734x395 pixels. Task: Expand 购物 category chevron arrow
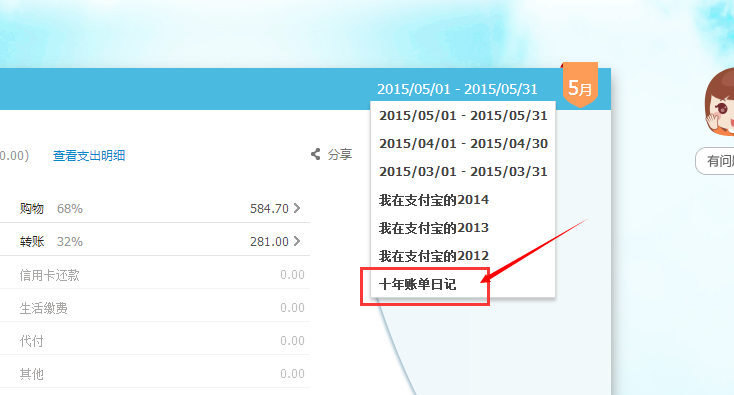(x=297, y=208)
